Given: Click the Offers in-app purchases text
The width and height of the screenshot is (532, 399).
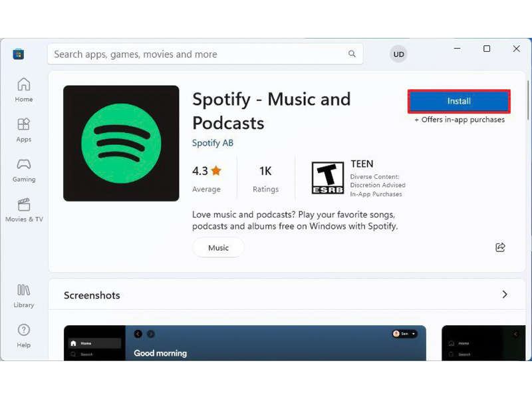Looking at the screenshot, I should 460,120.
